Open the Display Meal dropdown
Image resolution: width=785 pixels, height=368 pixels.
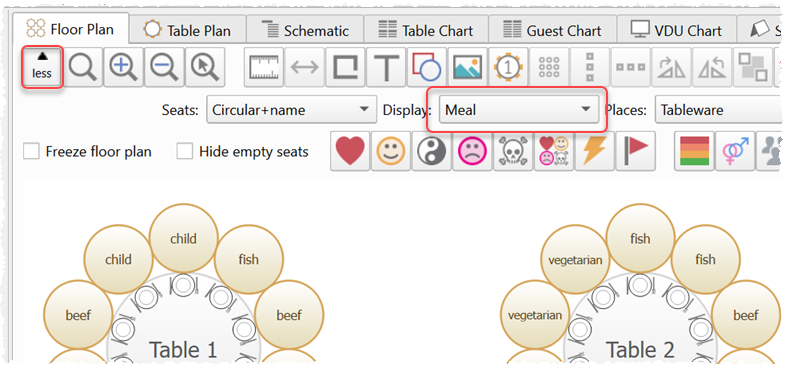pos(519,110)
